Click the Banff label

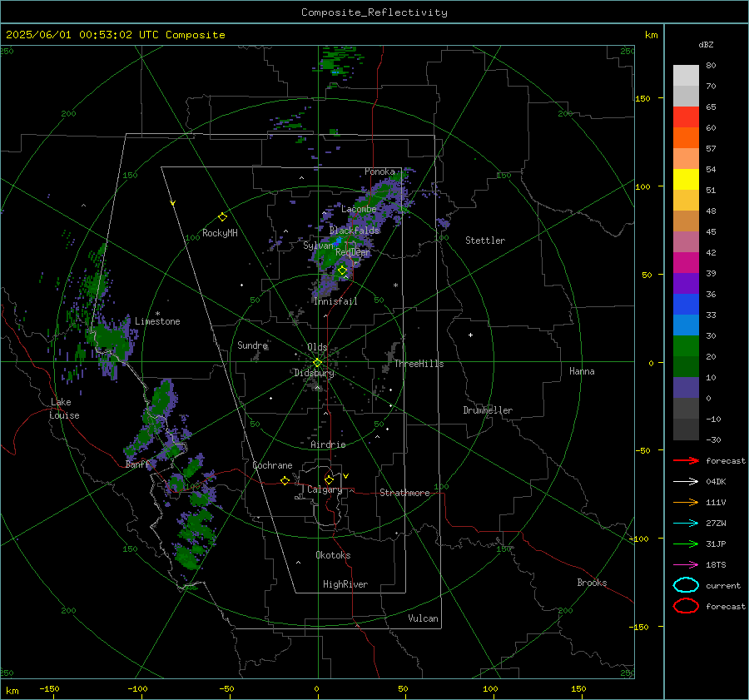tap(137, 464)
